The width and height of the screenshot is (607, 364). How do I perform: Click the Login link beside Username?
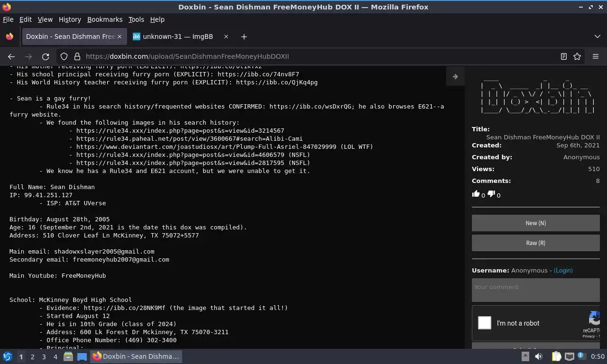(x=563, y=270)
